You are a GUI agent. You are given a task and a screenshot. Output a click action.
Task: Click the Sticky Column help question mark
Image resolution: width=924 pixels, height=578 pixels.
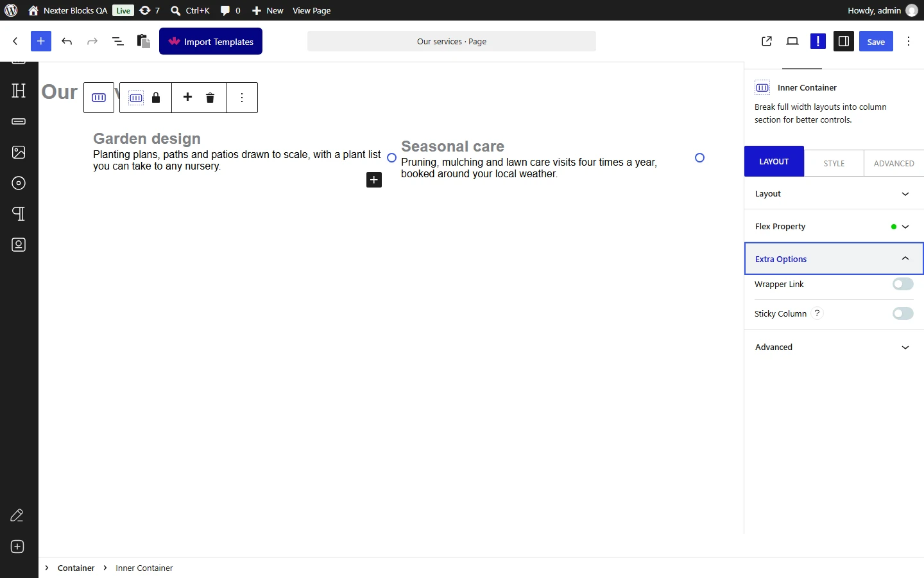(x=817, y=313)
